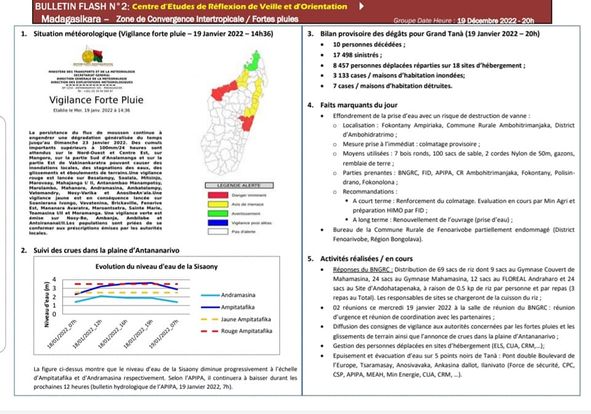Image resolution: width=591 pixels, height=414 pixels.
Task: Click the underlined 'Réponses du BNGRC' text
Action: point(363,270)
